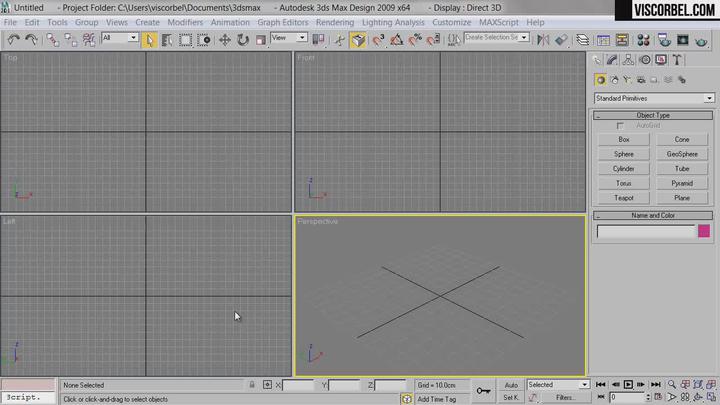Activate Select and Link tool

coord(52,40)
